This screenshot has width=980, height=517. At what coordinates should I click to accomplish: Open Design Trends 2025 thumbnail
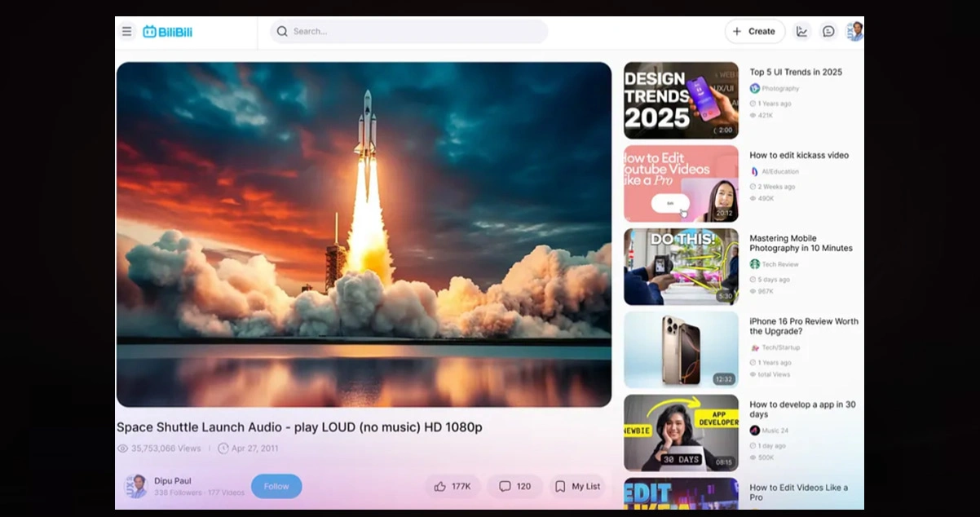(681, 100)
